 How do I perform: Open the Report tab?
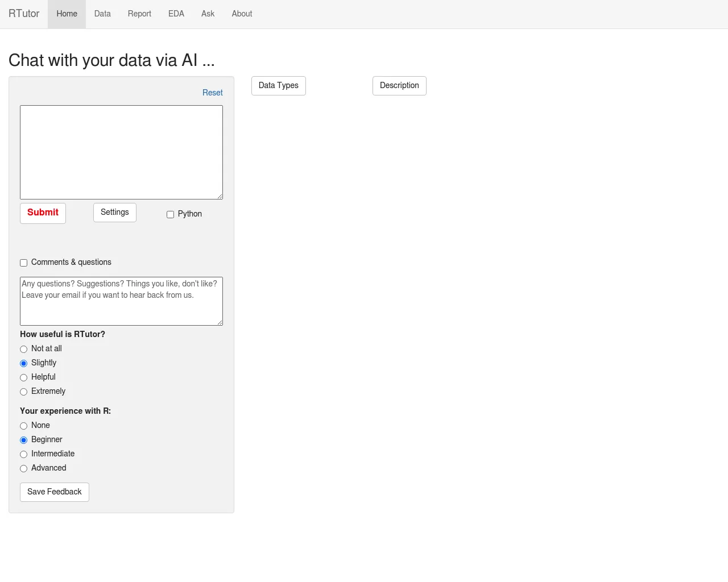(139, 14)
